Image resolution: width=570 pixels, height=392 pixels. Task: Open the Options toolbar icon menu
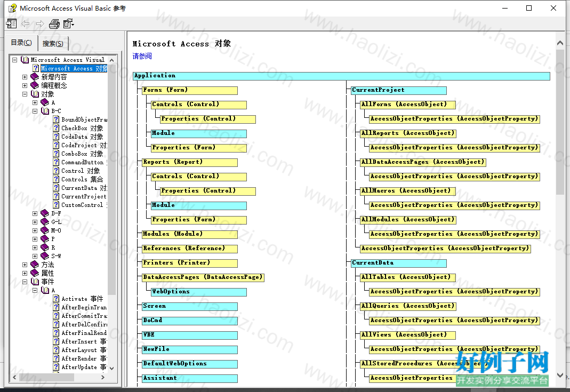[68, 24]
